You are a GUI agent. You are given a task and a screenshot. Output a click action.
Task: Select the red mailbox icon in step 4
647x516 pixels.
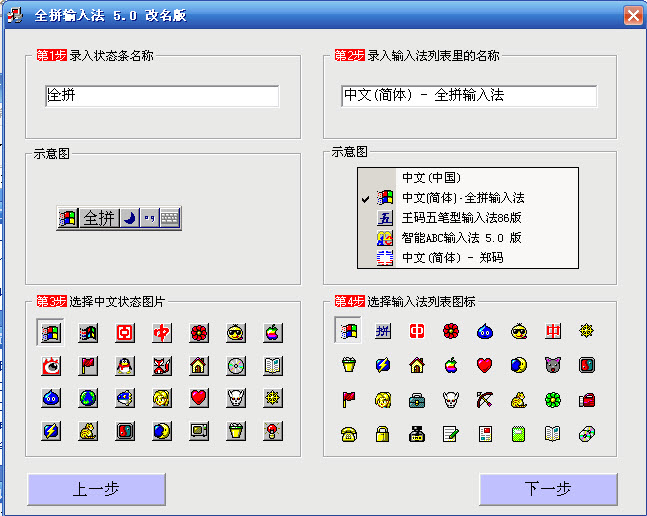(586, 400)
